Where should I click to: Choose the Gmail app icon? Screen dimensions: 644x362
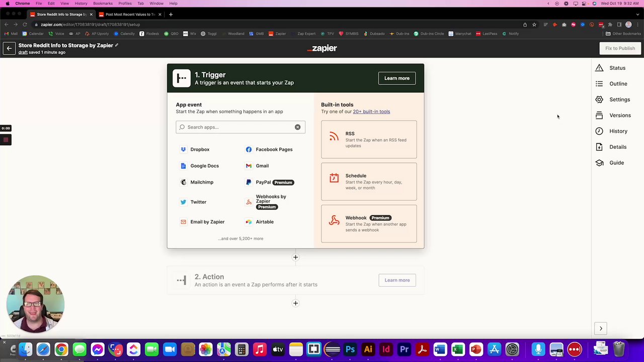tap(249, 166)
